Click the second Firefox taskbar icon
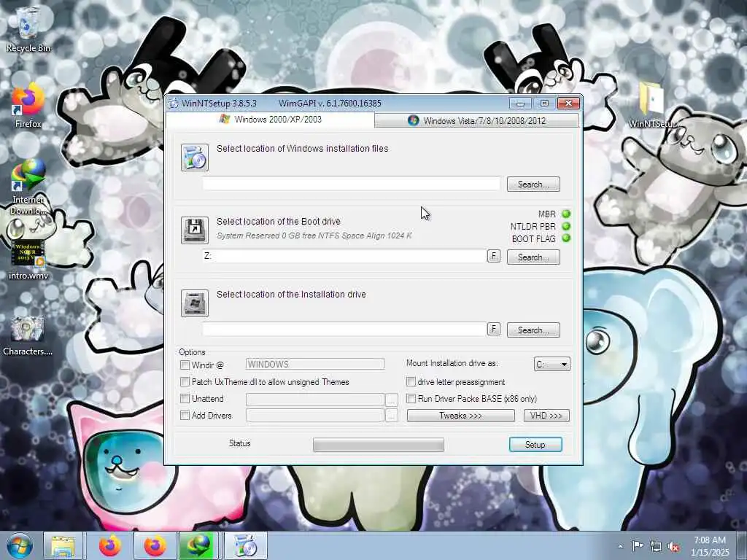The image size is (747, 560). point(155,545)
